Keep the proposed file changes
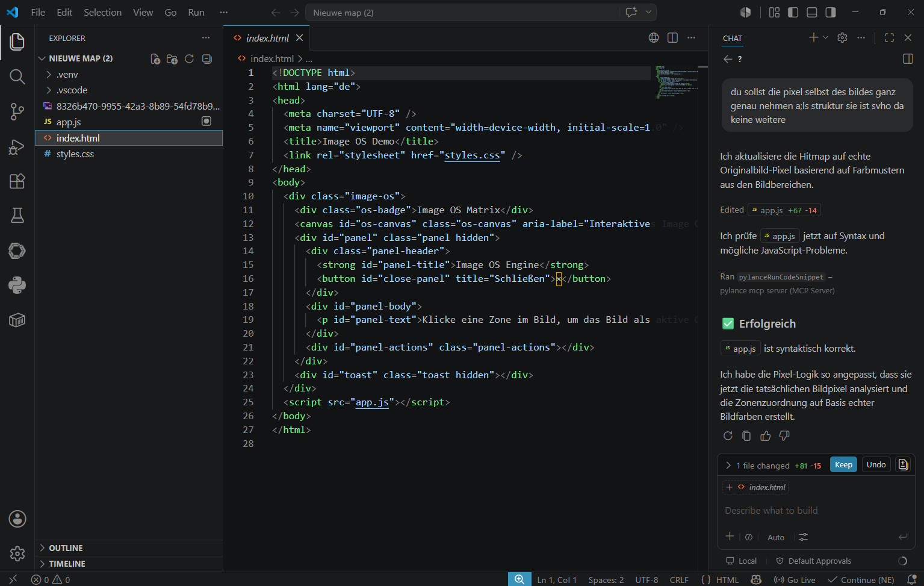The width and height of the screenshot is (924, 586). (843, 464)
